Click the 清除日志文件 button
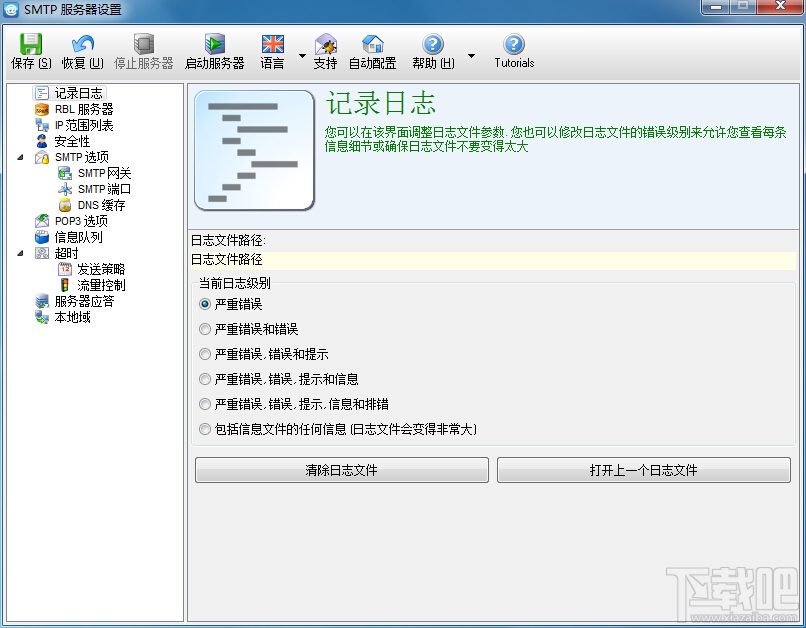 pos(342,470)
